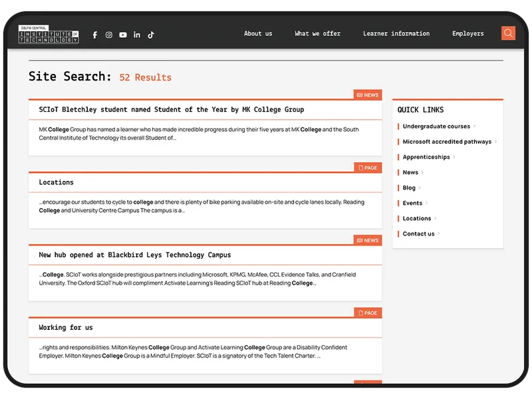Open the LinkedIn social icon
The height and width of the screenshot is (399, 532).
(x=137, y=35)
